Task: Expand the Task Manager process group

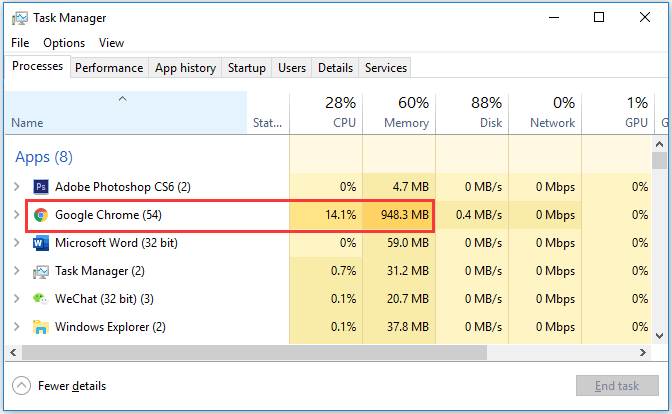Action: click(17, 270)
